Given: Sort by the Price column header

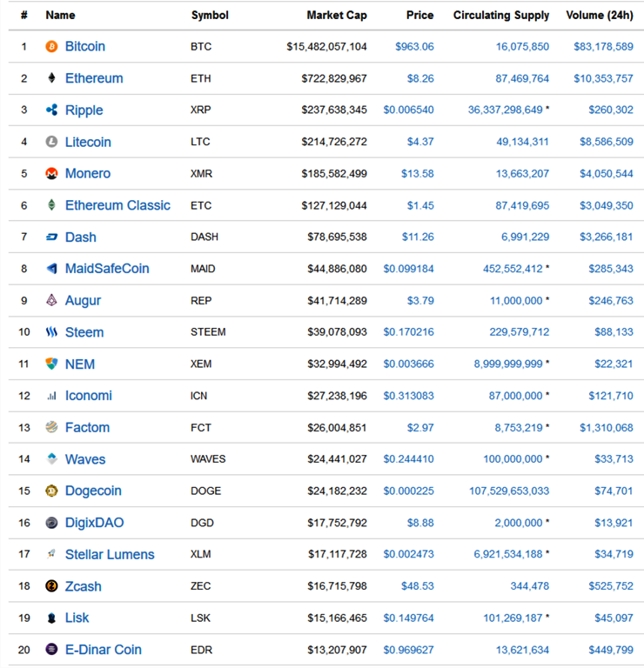Looking at the screenshot, I should point(419,15).
